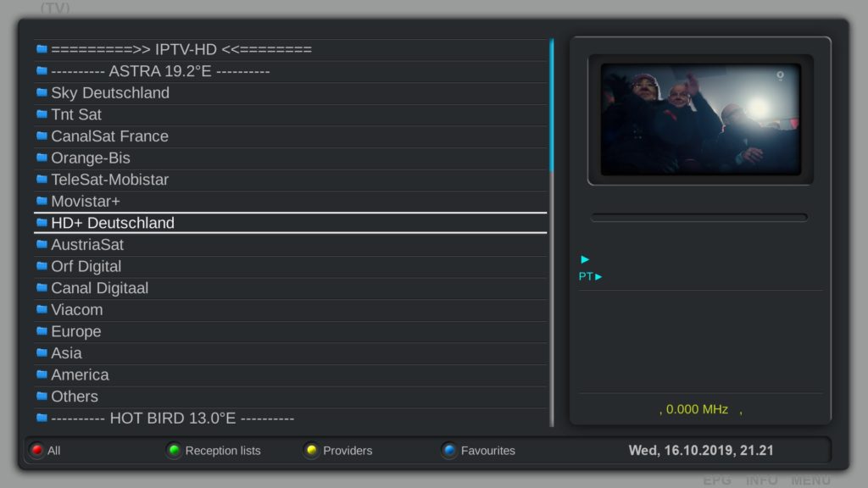
Task: Select the HOT BIRD 13.0°E separator entry
Action: pyautogui.click(x=291, y=418)
